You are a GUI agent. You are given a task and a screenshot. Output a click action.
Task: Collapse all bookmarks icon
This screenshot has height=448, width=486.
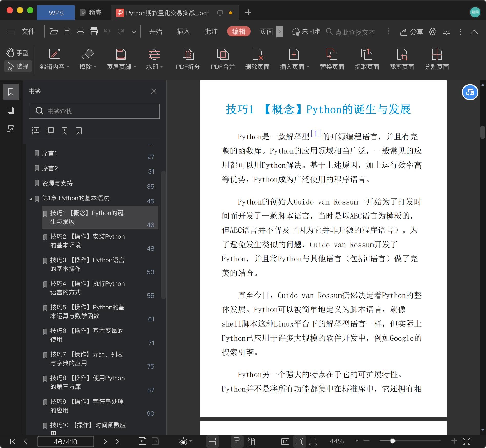coord(50,131)
